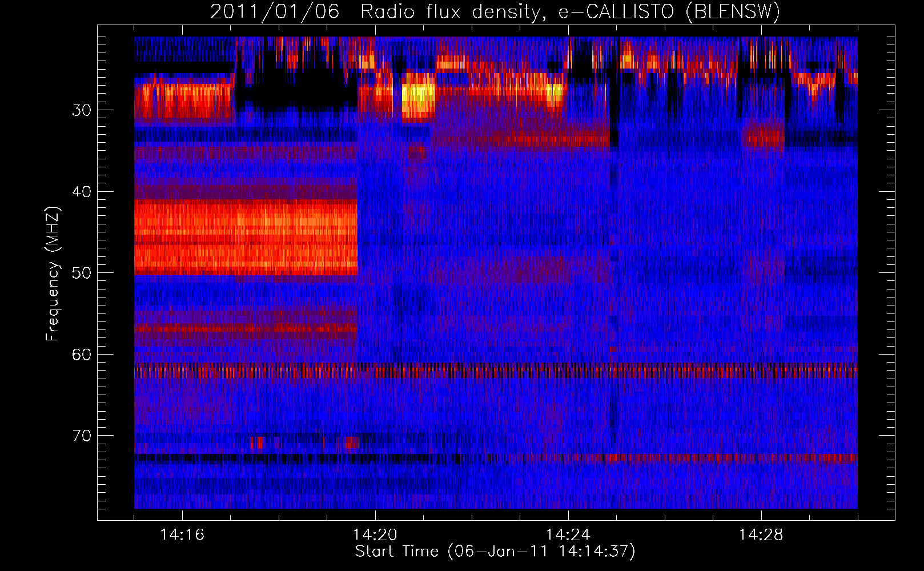Click the 50 frequency tick label
924x571 pixels.
82,273
